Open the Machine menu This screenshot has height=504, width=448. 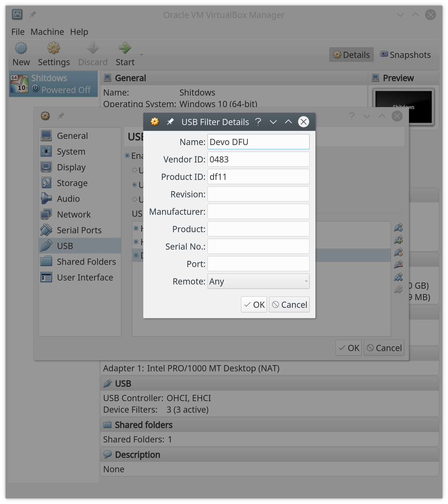[x=47, y=32]
